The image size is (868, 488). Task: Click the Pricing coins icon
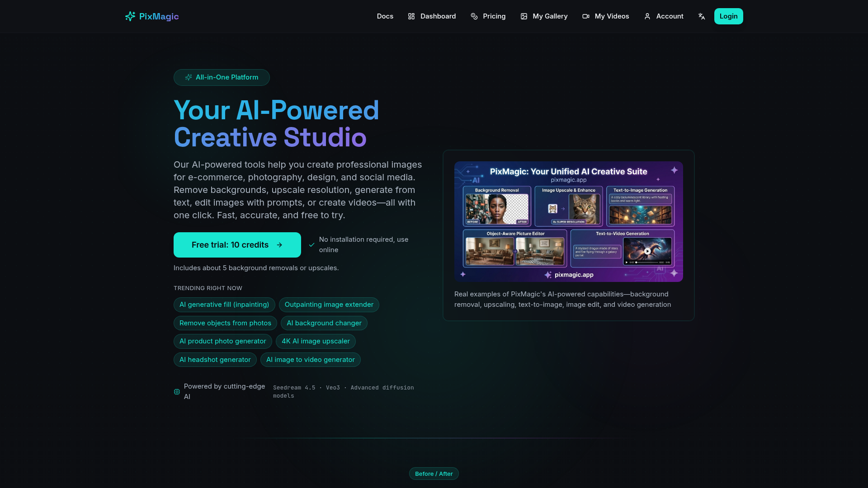[x=474, y=16]
